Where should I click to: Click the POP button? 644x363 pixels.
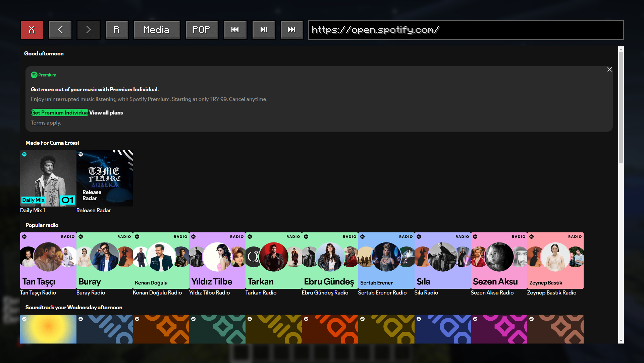(x=202, y=30)
